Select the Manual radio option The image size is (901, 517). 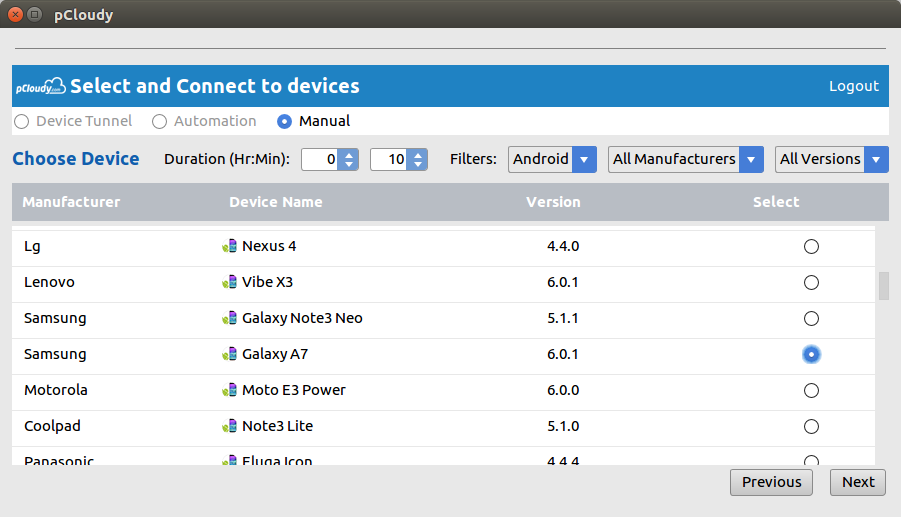(x=284, y=121)
